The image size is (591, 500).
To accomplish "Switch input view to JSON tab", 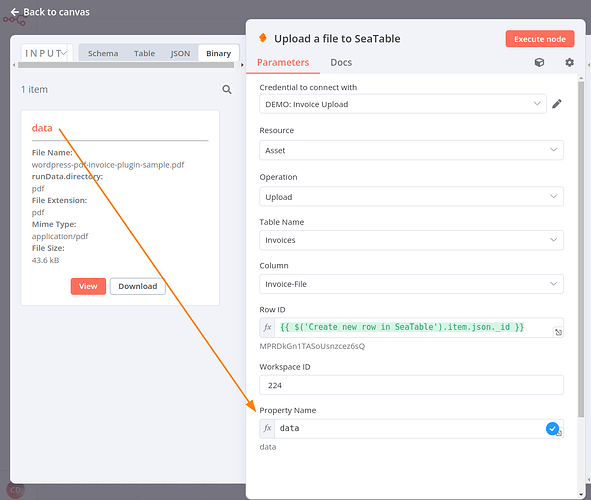I will 180,54.
